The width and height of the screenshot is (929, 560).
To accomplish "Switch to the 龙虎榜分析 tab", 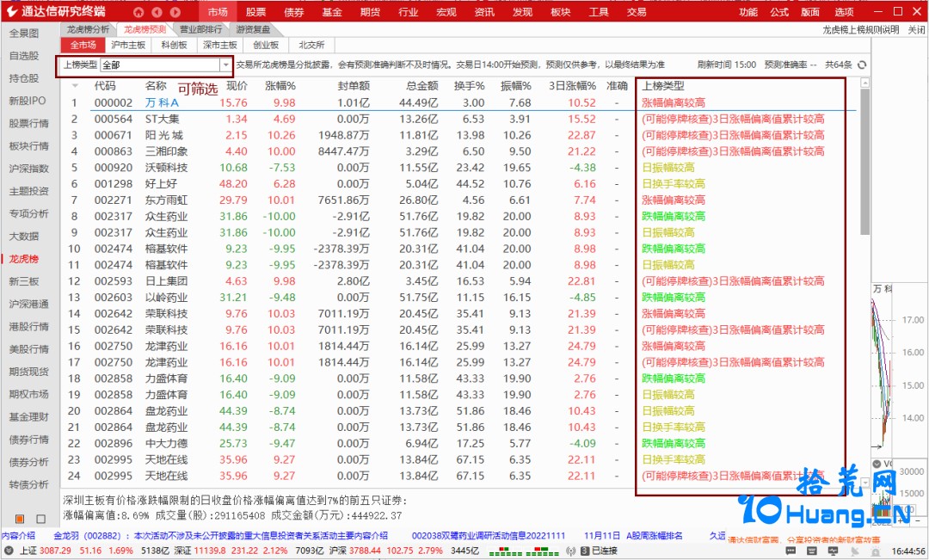I will tap(88, 29).
